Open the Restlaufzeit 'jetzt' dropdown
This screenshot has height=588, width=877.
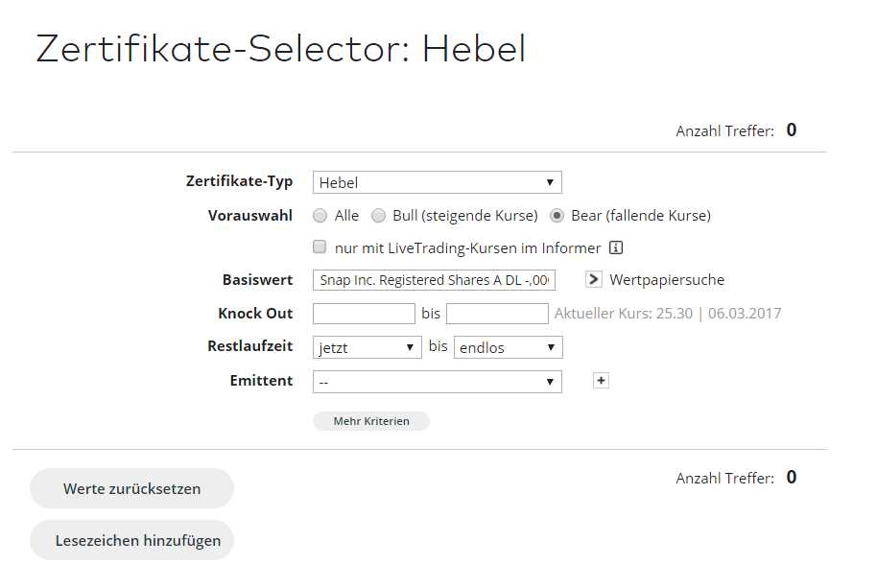click(x=367, y=347)
